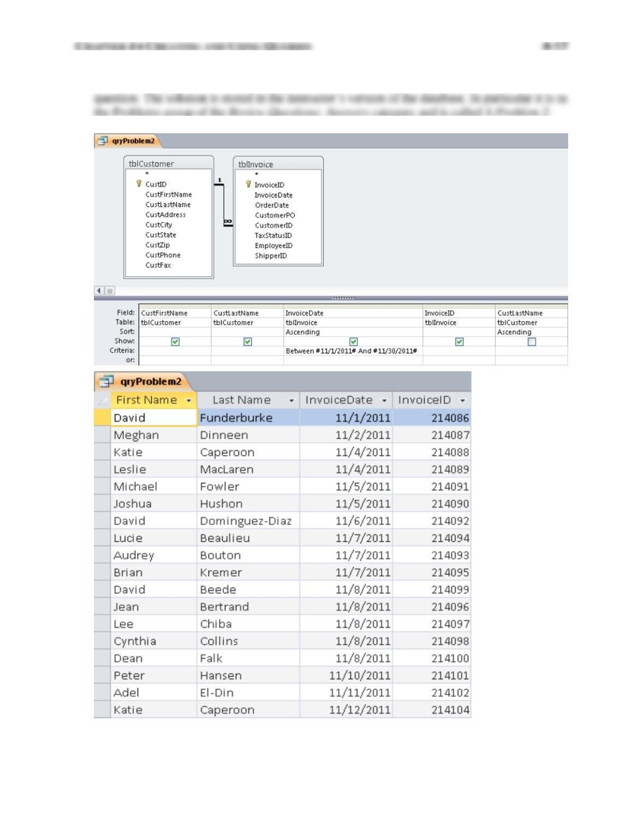Click the 11/10/2011 invoice date cell
Image resolution: width=644 pixels, height=834 pixels.
pyautogui.click(x=346, y=676)
